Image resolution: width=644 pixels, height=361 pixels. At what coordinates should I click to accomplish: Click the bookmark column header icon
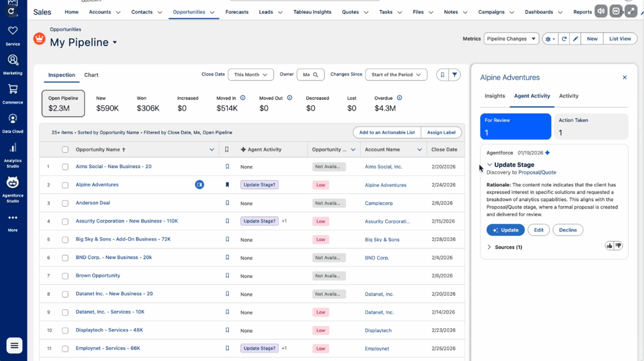pyautogui.click(x=226, y=150)
